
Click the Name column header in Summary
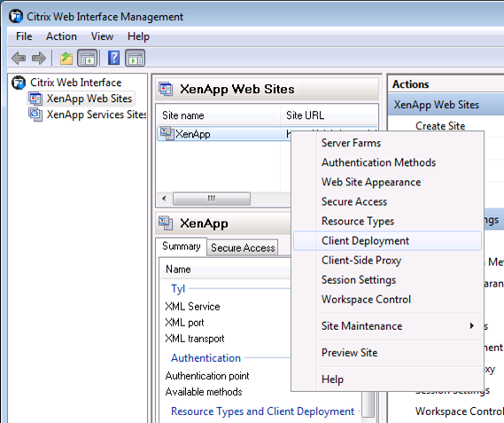click(x=225, y=269)
